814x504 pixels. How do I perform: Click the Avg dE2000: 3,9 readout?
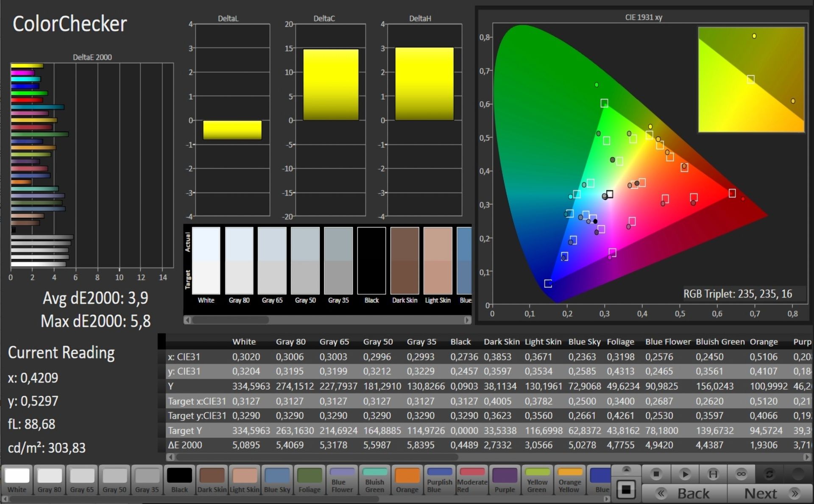point(95,298)
